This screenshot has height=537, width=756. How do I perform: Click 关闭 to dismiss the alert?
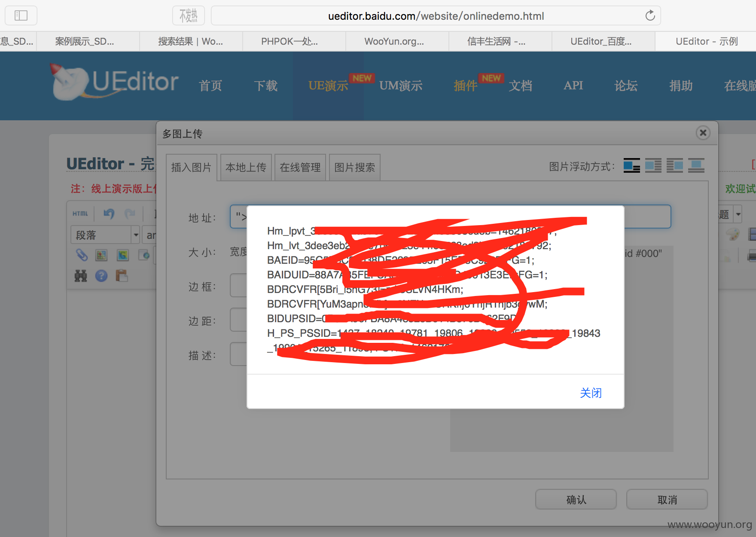coord(591,393)
